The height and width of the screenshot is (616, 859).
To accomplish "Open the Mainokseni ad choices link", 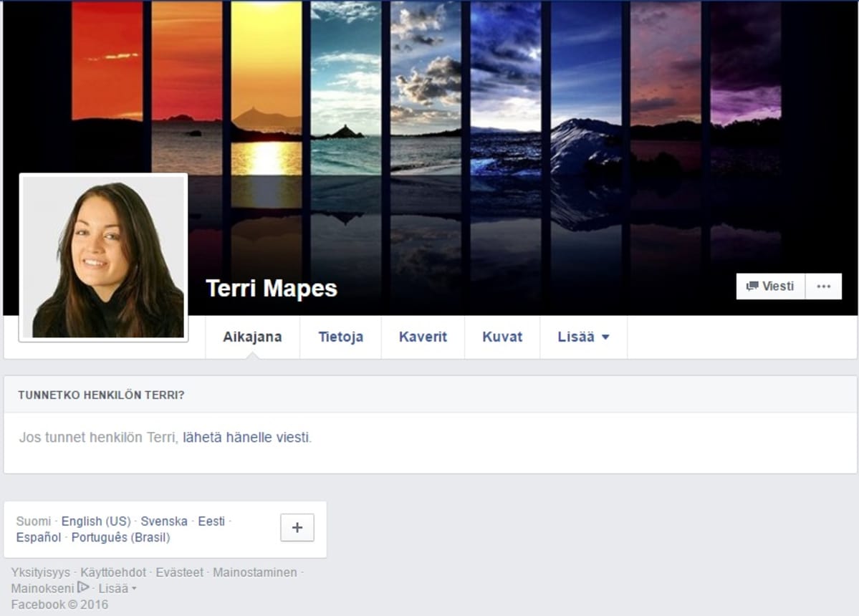I will tap(50, 589).
